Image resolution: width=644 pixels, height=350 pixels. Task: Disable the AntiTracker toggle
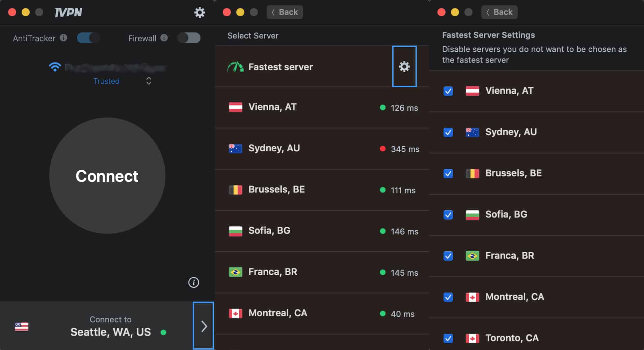[88, 38]
